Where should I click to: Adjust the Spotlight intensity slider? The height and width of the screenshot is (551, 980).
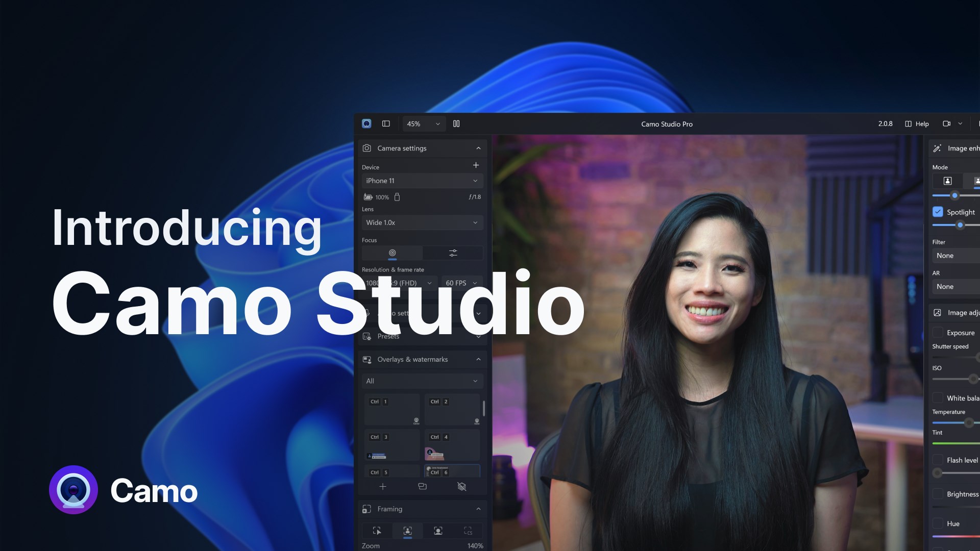(x=960, y=225)
